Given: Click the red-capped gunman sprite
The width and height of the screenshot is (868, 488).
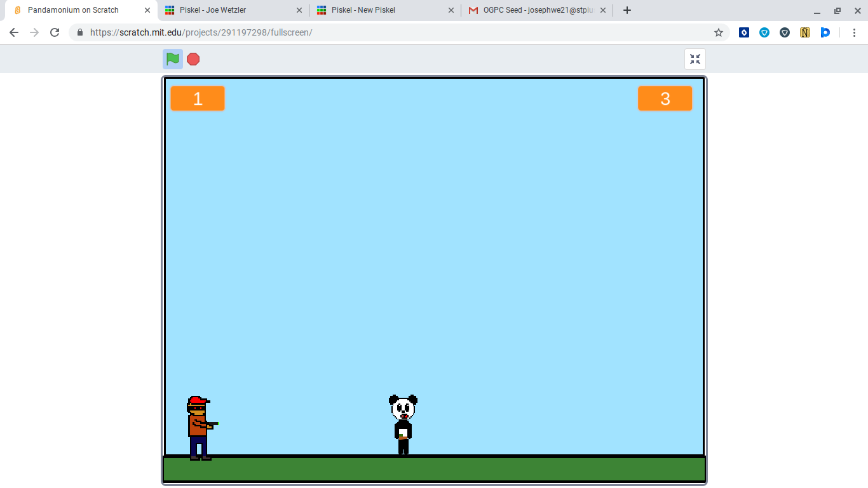Looking at the screenshot, I should (x=200, y=428).
